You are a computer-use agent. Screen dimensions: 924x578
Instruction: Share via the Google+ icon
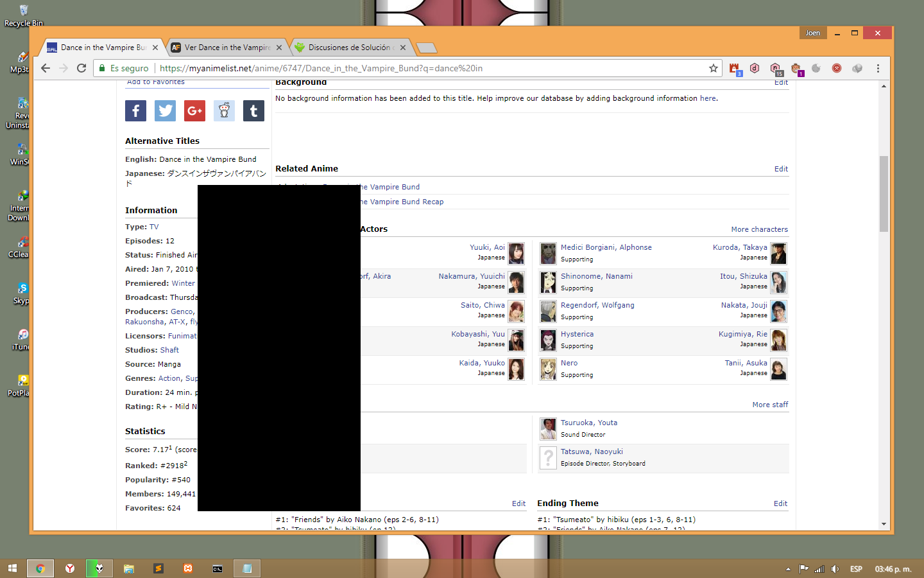194,111
